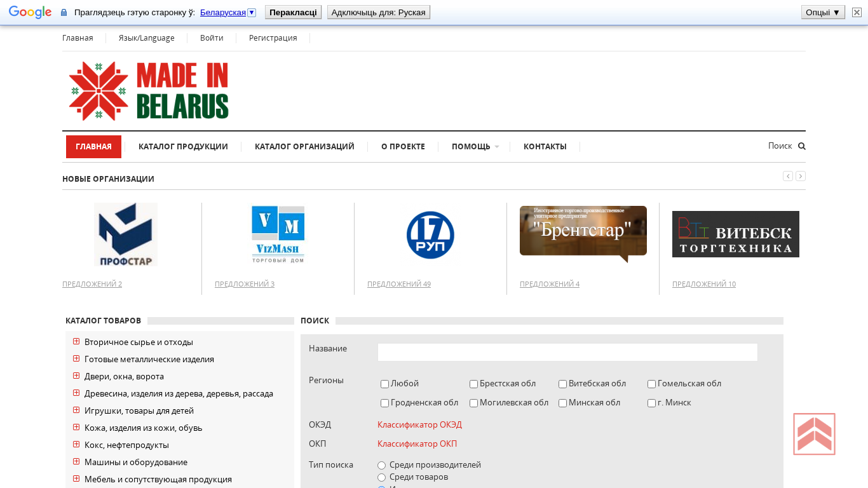Open Древесина, изделия из дерева category link

179,393
